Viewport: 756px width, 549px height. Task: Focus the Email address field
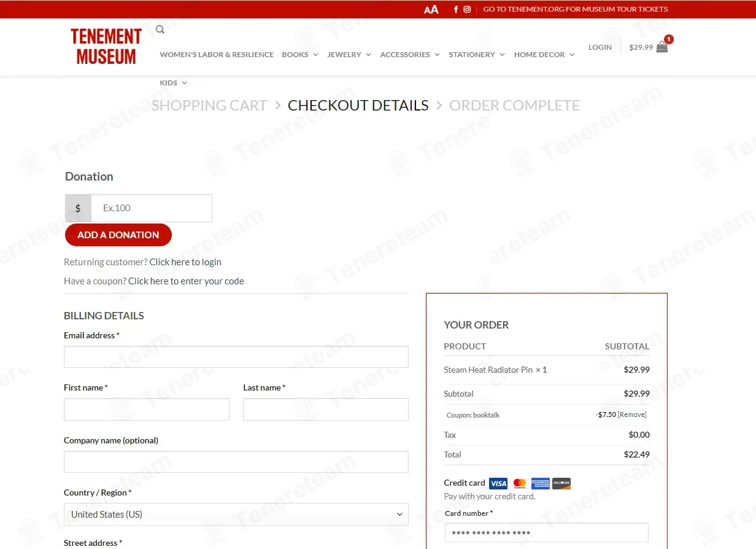click(236, 357)
